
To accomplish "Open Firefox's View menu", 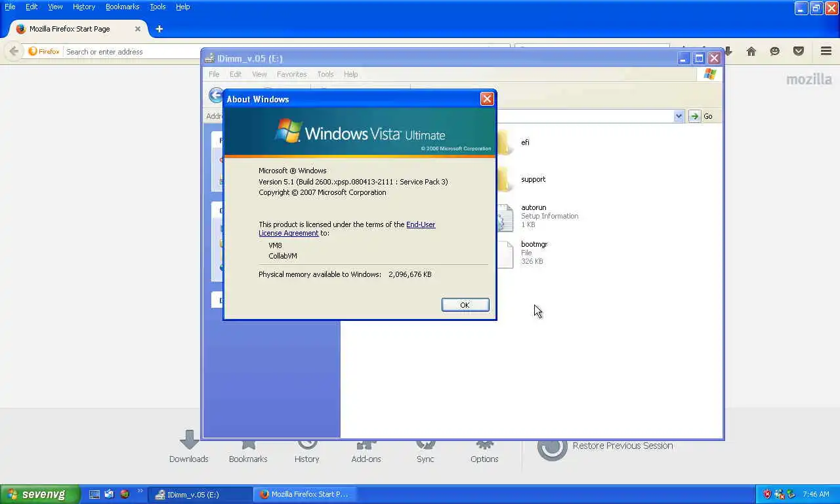I will click(55, 7).
